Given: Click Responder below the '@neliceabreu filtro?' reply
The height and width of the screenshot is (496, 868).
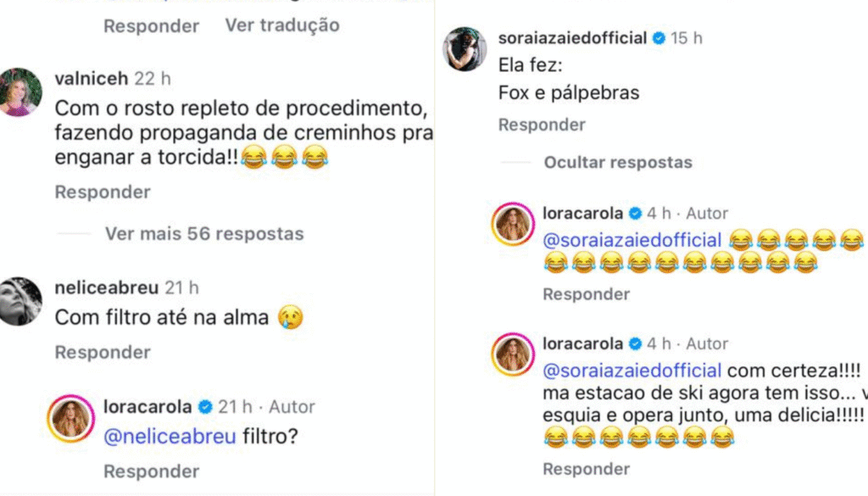Looking at the screenshot, I should (x=151, y=471).
